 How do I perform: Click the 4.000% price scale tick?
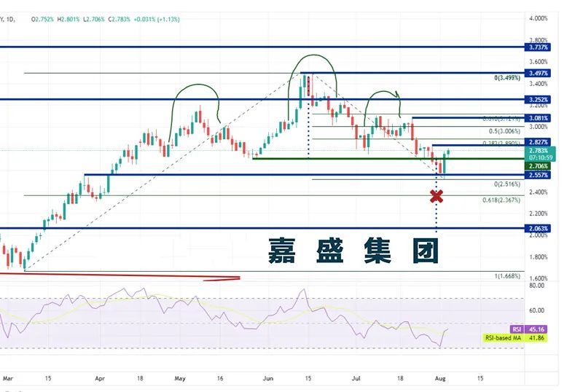pos(539,18)
